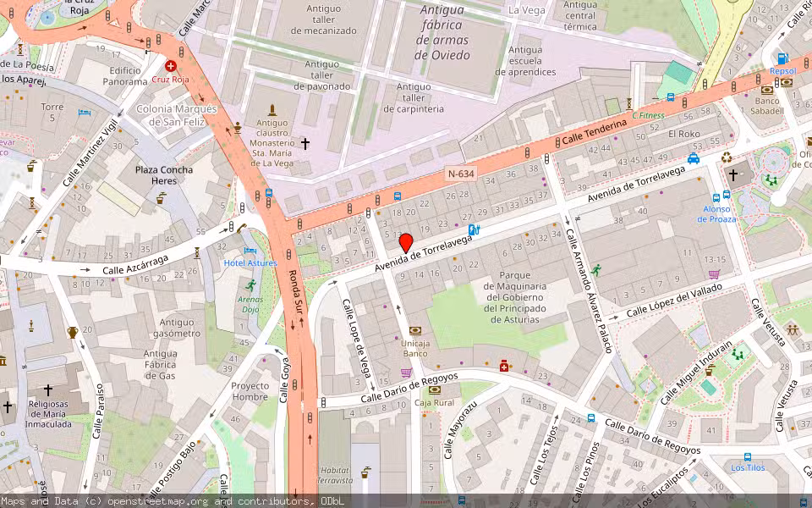
Task: Click the Calle Azcárraga street label
Action: (x=135, y=264)
